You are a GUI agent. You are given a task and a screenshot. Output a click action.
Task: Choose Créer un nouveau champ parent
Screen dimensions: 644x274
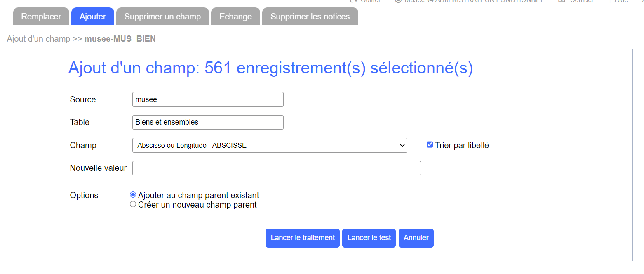(133, 204)
